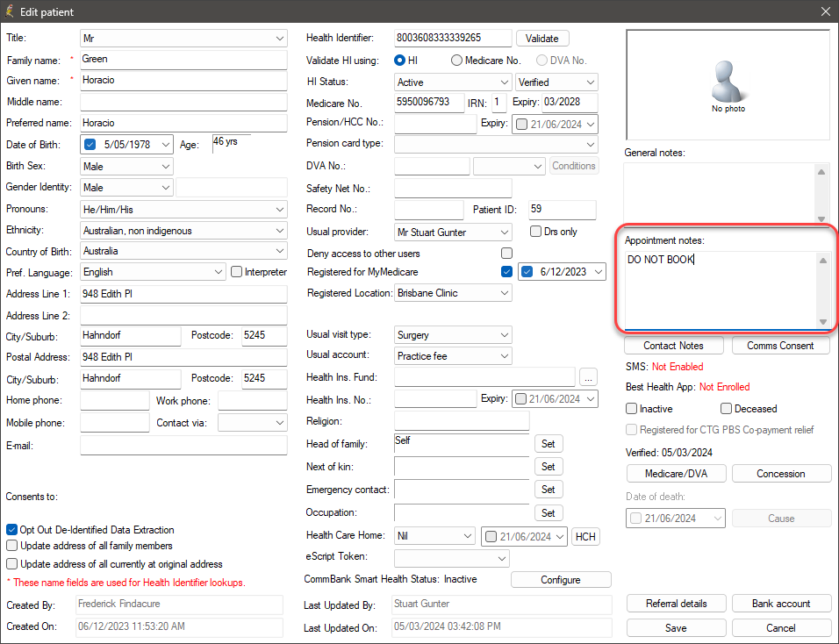Click the E-mail field
Viewport: 839px width, 644px height.
pos(183,446)
